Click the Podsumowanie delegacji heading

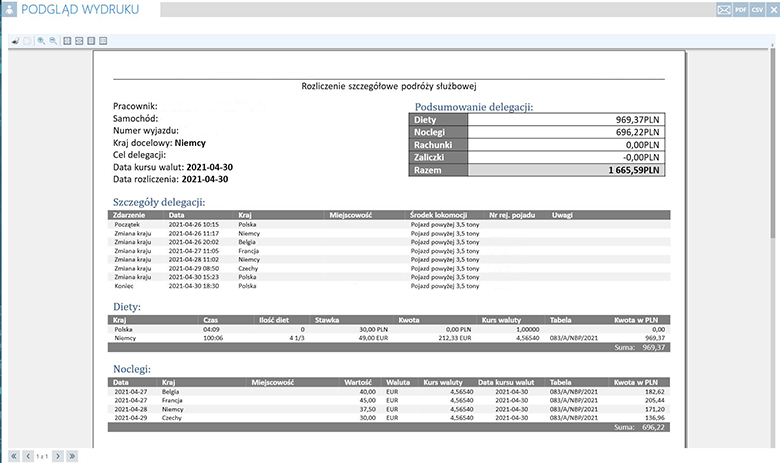[473, 107]
